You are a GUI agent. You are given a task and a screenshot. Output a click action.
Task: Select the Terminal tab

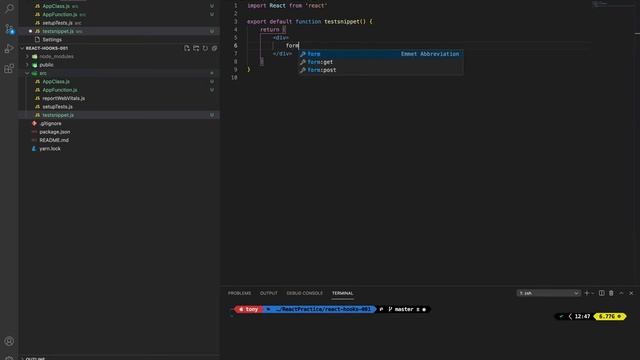pos(342,293)
